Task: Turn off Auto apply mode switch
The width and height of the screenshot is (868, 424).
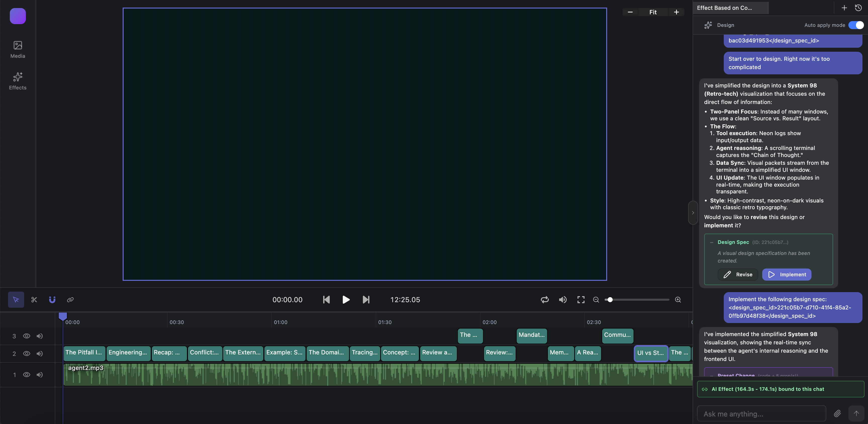Action: [855, 25]
